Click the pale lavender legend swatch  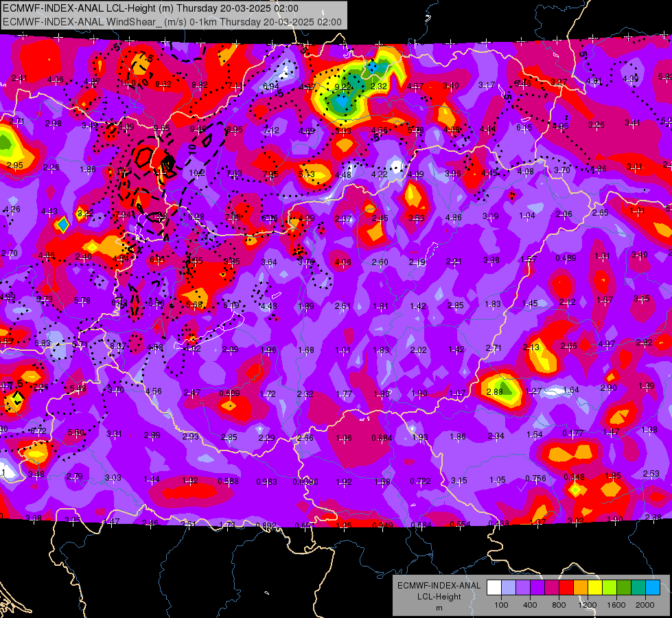[x=509, y=588]
